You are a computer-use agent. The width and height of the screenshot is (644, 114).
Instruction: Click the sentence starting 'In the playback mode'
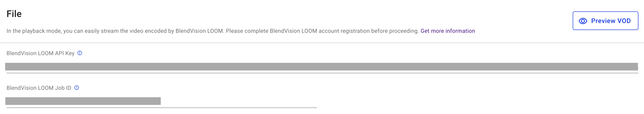(115, 31)
